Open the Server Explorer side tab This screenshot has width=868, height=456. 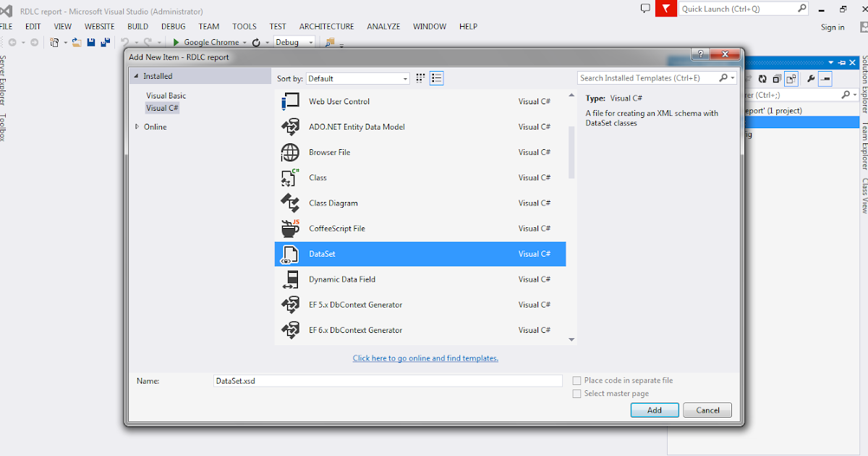4,80
